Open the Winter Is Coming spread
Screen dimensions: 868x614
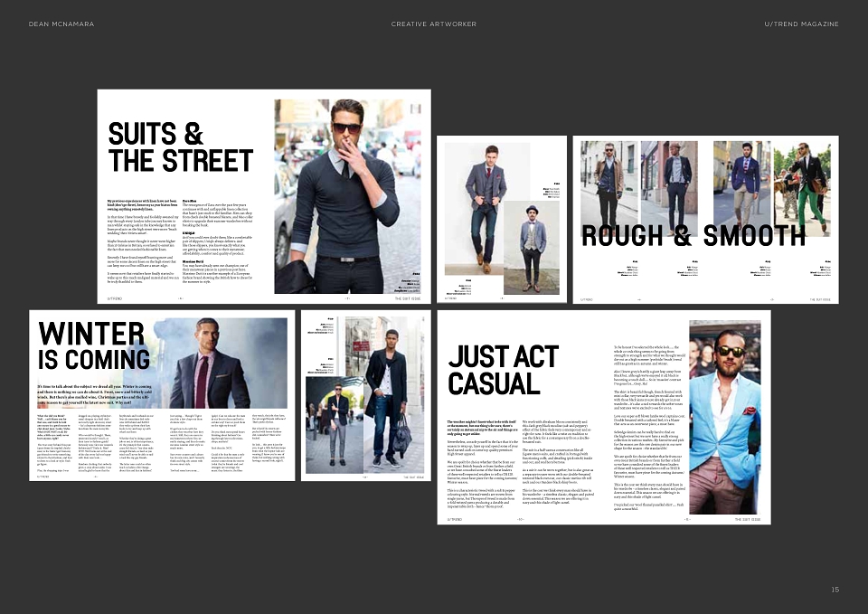click(162, 395)
